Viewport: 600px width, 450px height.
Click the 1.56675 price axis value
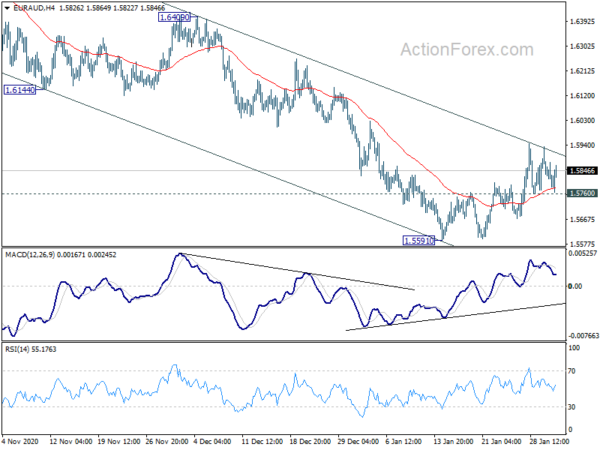pyautogui.click(x=582, y=220)
